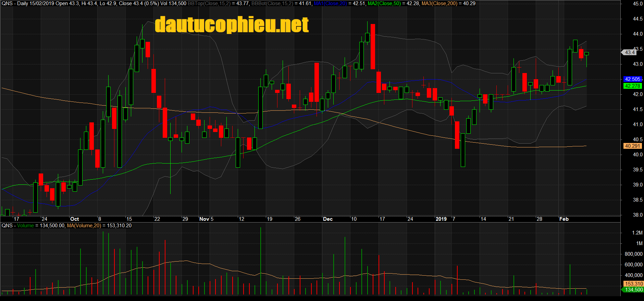Select the BBTop(Close,15,2) indicator label
Image resolution: width=644 pixels, height=301 pixels.
[x=209, y=3]
